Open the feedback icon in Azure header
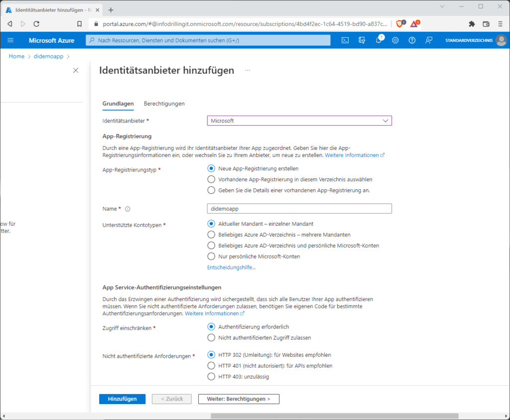Screen dimensions: 510x420 [429, 40]
